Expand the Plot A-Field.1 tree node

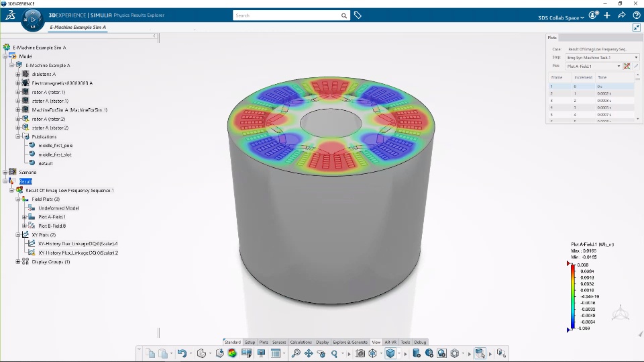[x=24, y=217]
